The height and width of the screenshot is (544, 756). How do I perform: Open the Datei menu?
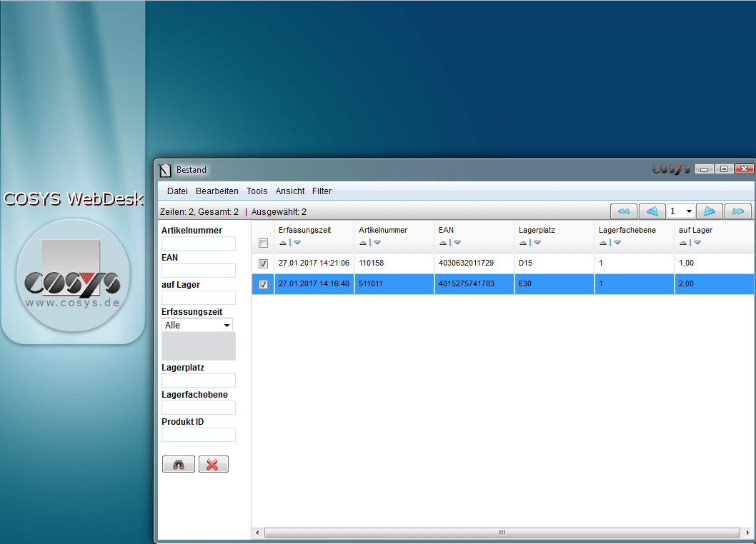point(177,191)
